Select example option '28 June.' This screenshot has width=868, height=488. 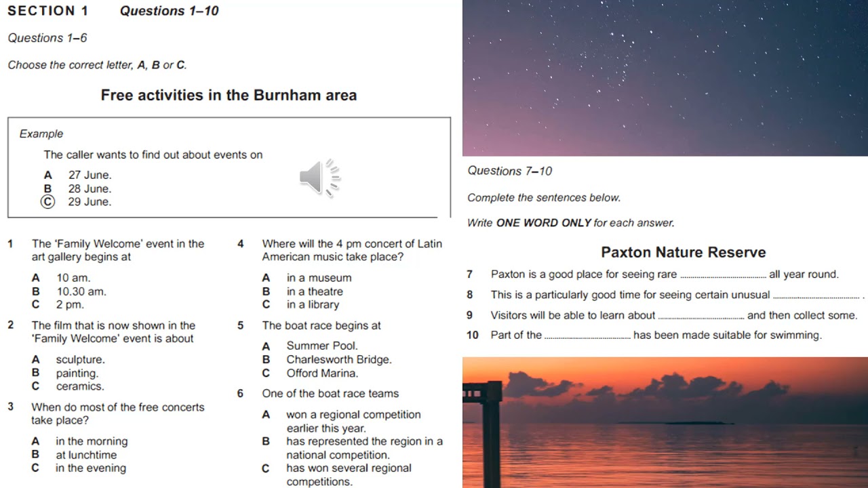[78, 188]
